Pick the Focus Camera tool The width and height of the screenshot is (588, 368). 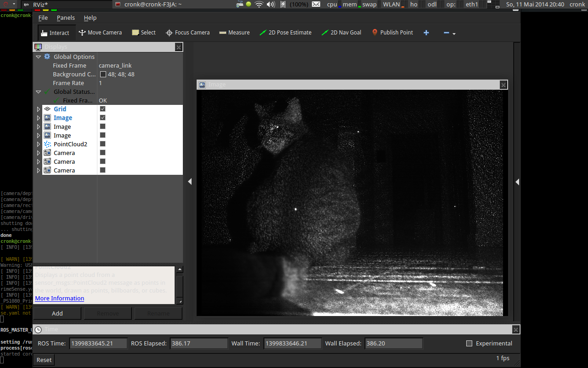click(x=187, y=33)
